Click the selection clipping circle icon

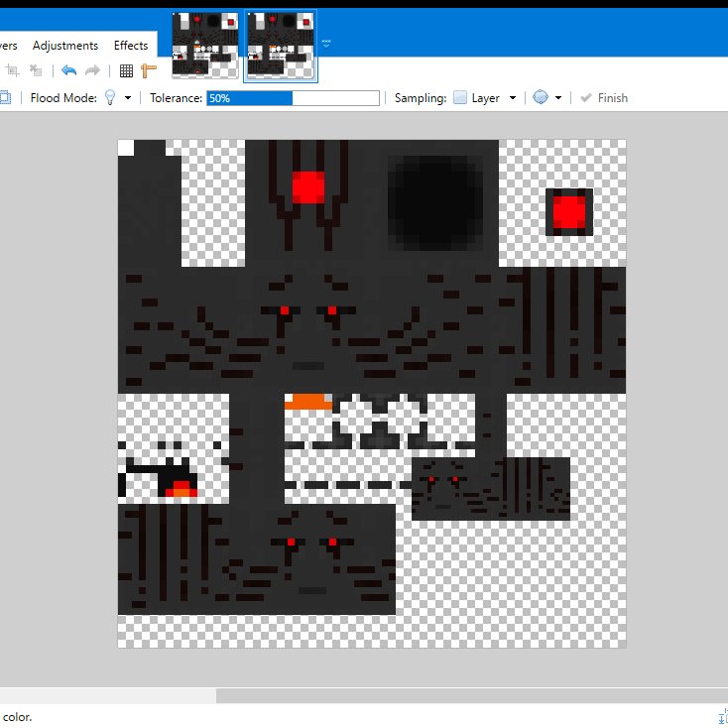541,97
